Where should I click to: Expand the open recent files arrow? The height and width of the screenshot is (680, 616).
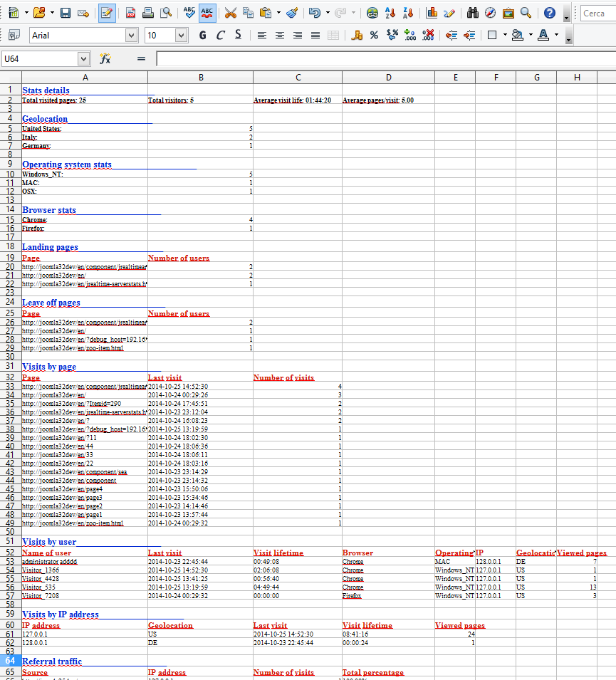click(x=52, y=13)
